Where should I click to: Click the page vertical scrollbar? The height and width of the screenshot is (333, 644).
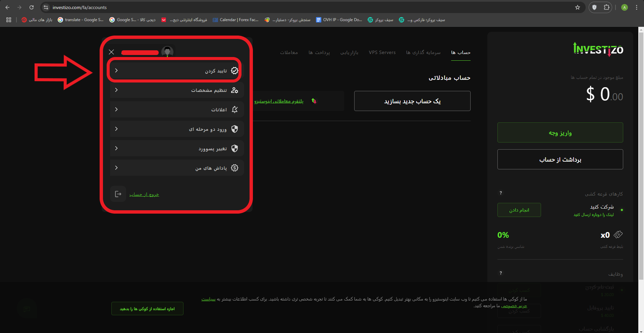(641, 156)
